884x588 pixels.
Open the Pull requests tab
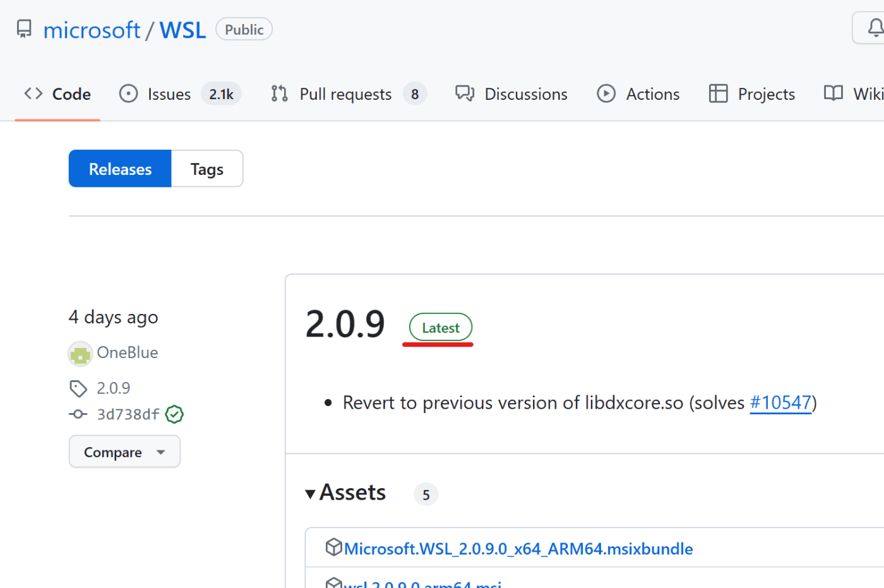click(x=349, y=94)
